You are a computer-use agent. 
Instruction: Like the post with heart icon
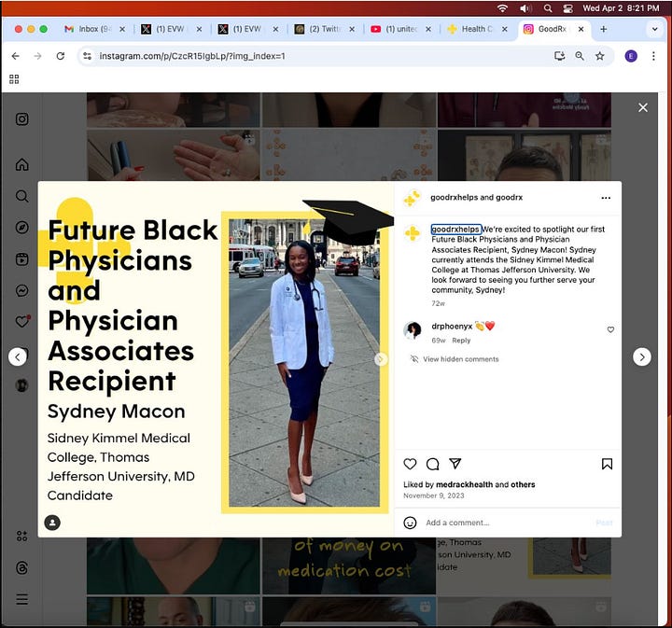coord(410,464)
